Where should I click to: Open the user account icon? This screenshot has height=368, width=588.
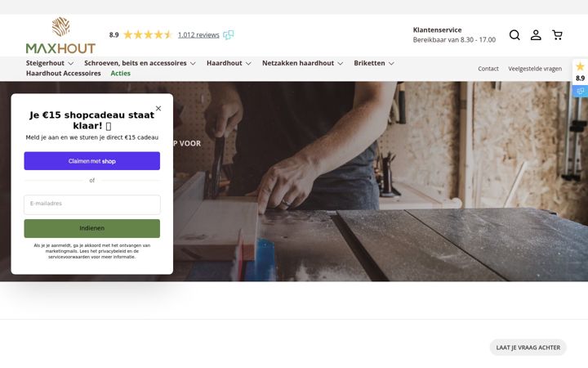pos(536,35)
